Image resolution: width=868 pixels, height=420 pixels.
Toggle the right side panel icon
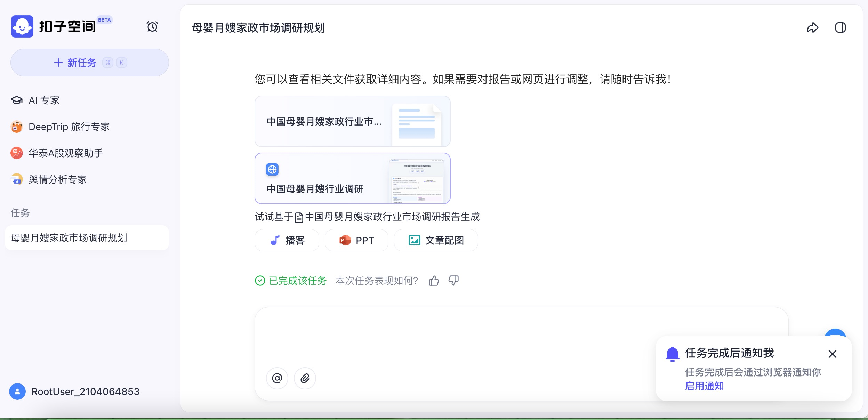click(x=840, y=27)
